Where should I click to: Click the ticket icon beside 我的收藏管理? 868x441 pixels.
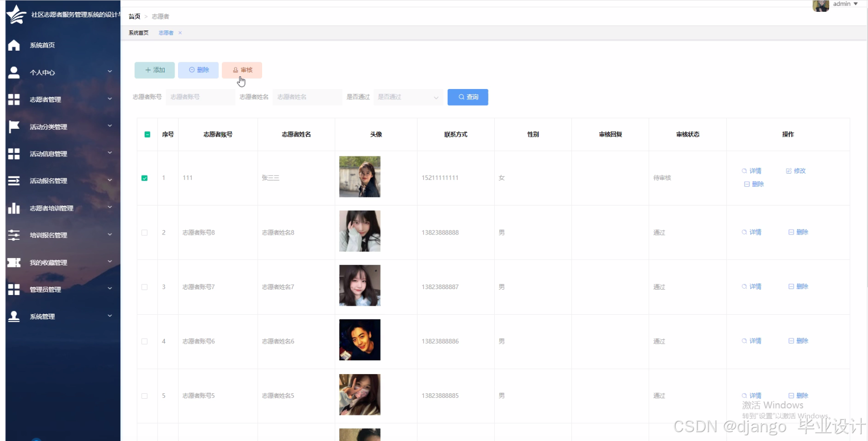point(14,263)
